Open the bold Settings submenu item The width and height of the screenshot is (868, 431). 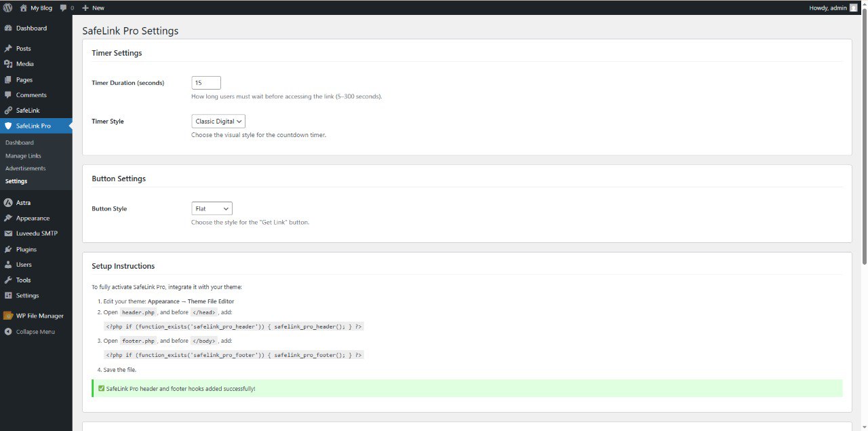point(16,181)
